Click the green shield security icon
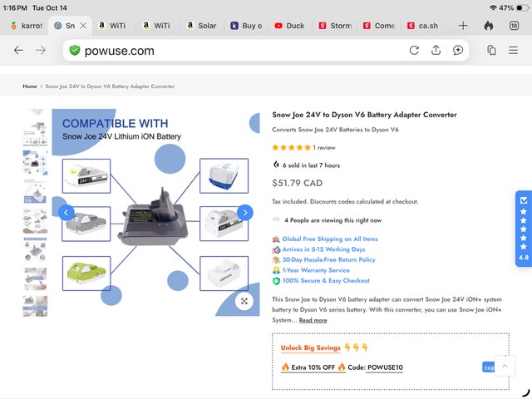Image resolution: width=532 pixels, height=399 pixels. 74,51
